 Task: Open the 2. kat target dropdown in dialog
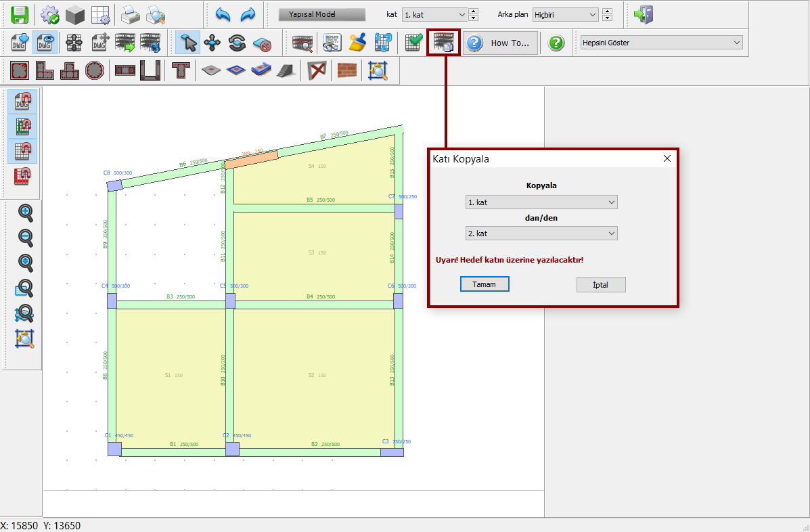(x=541, y=233)
